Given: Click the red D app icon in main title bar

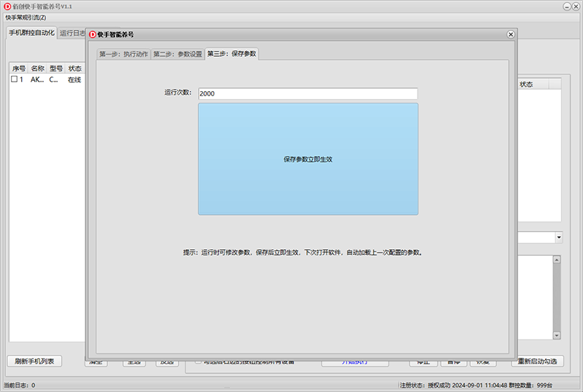Looking at the screenshot, I should click(x=7, y=7).
